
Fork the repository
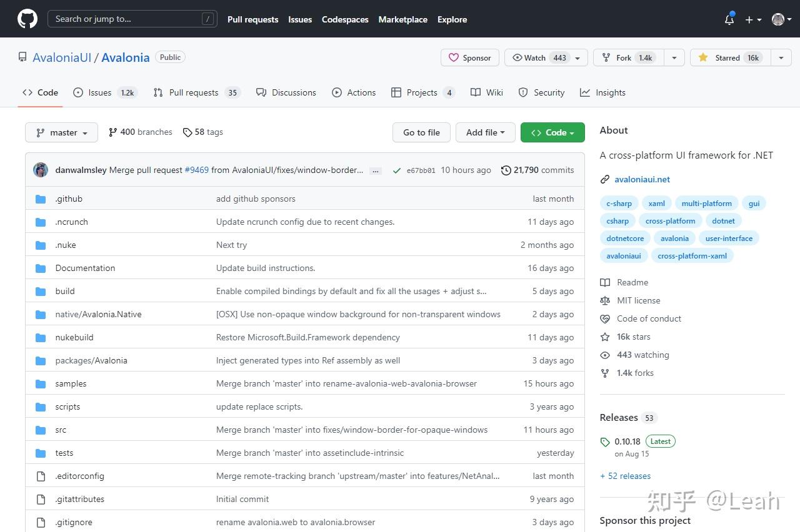(x=628, y=57)
